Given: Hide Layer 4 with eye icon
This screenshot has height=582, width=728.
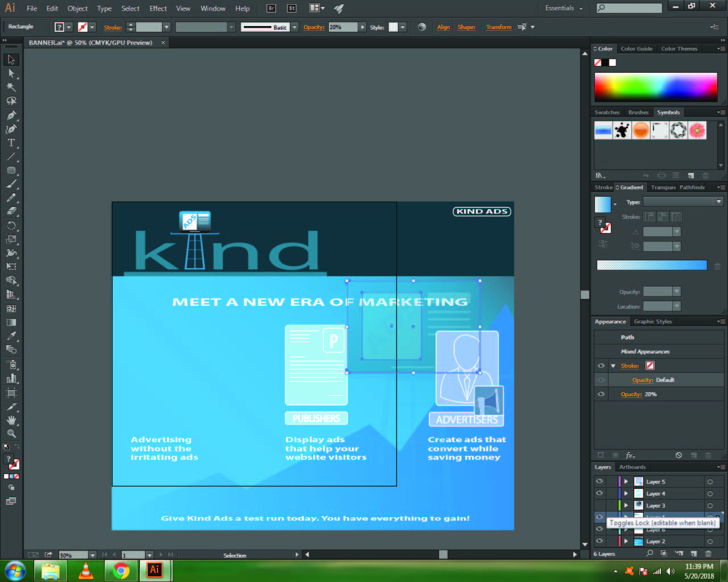Looking at the screenshot, I should coord(599,493).
